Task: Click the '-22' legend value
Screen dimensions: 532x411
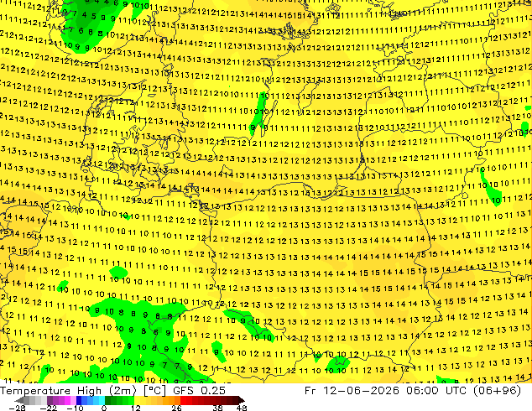Action: (x=48, y=408)
